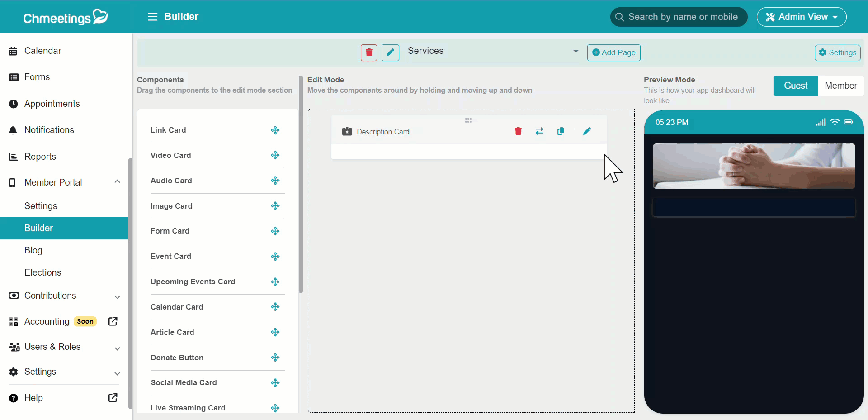Click the move icon for Link Card
The height and width of the screenshot is (420, 868).
pos(275,130)
